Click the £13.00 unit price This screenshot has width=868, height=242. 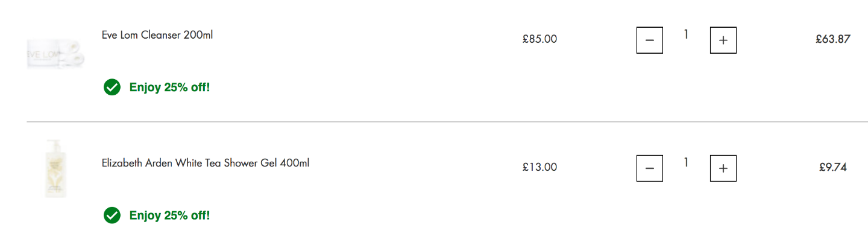pos(540,167)
